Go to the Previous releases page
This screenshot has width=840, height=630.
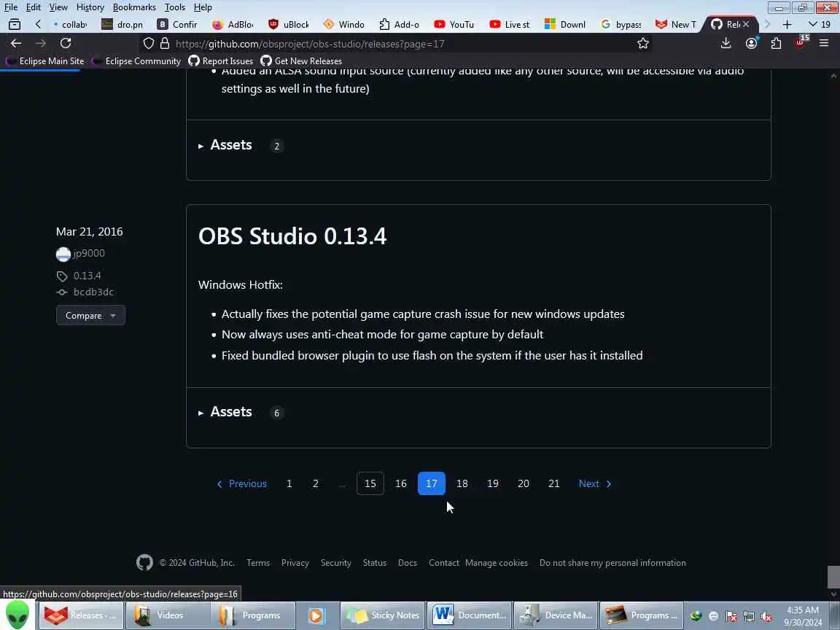pyautogui.click(x=241, y=483)
